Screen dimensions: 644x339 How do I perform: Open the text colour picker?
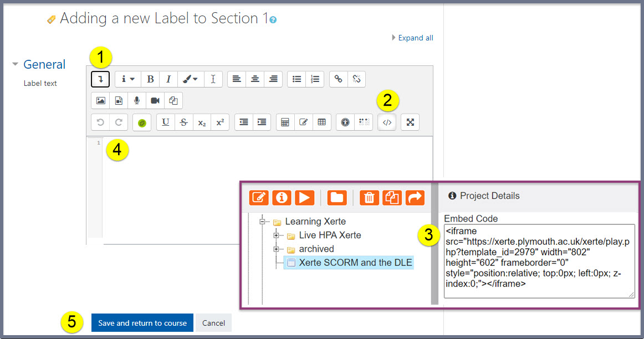pyautogui.click(x=190, y=79)
